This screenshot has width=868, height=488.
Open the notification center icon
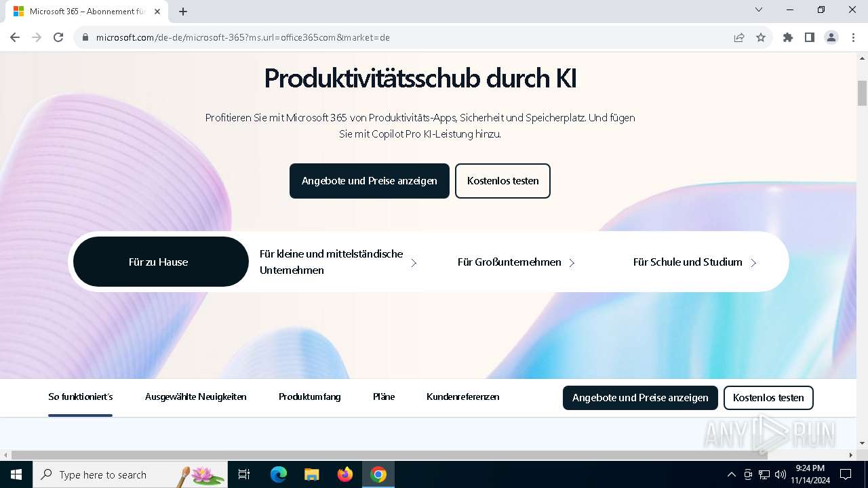(x=846, y=474)
